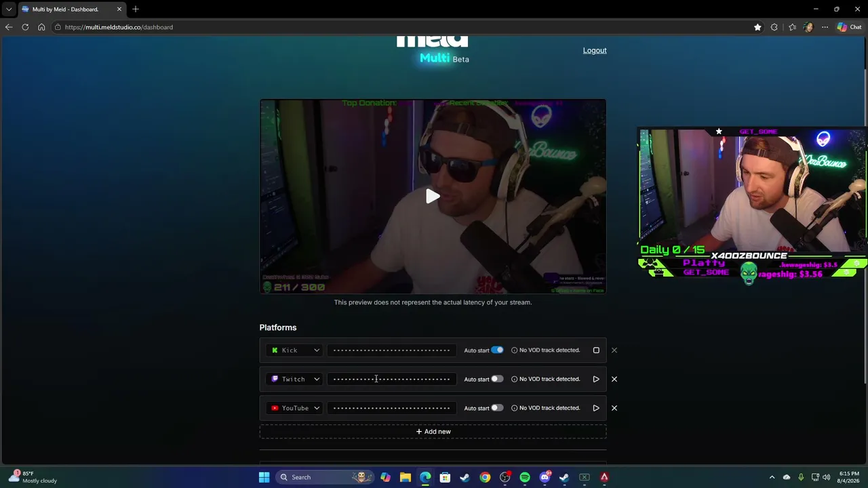Go back to the previous page

click(9, 27)
